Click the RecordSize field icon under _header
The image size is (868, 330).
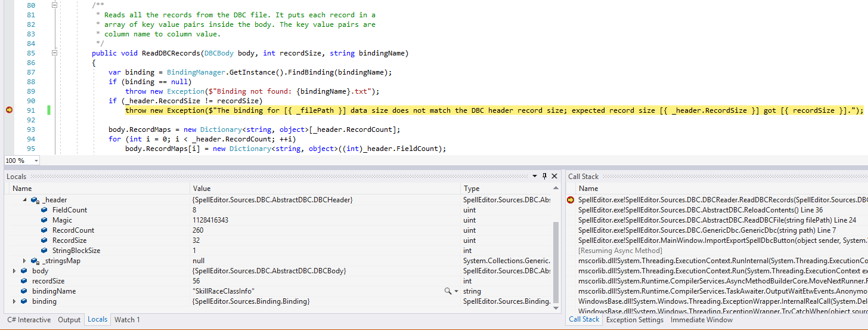(44, 240)
